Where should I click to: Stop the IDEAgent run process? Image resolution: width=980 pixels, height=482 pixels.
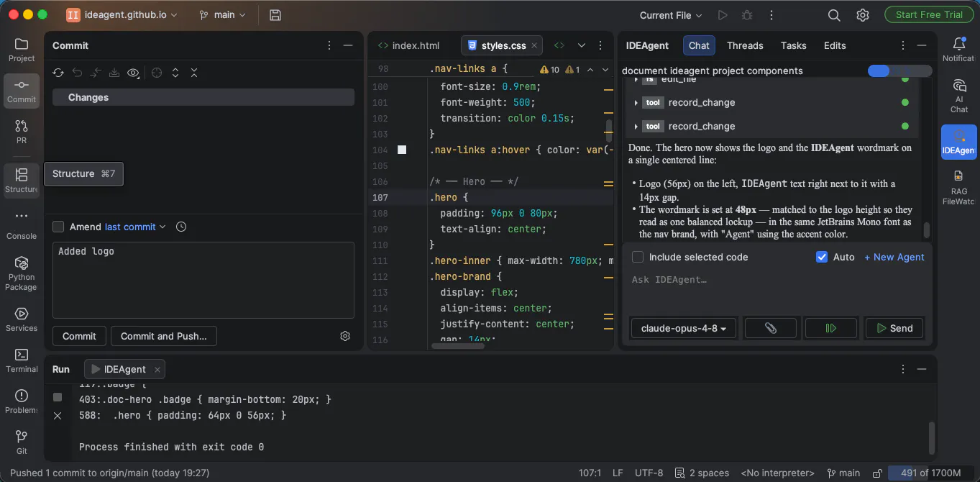click(x=58, y=397)
